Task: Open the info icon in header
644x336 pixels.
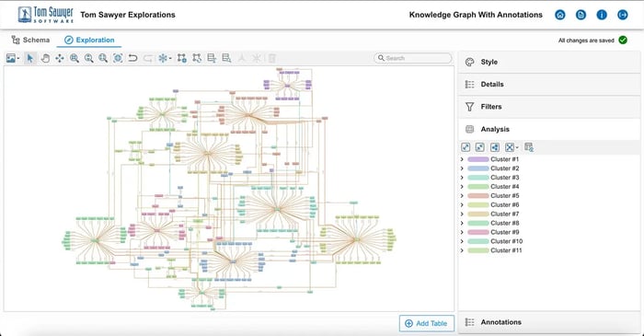Action: pos(602,15)
